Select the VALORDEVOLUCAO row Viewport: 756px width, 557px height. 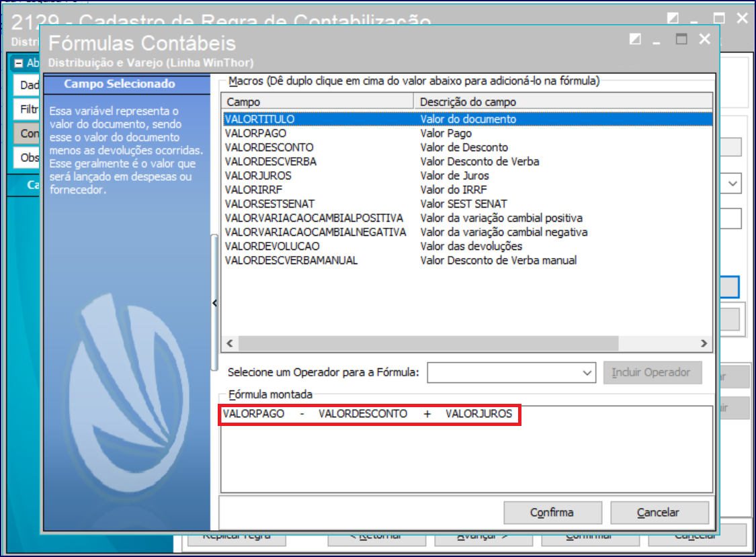[x=467, y=246]
